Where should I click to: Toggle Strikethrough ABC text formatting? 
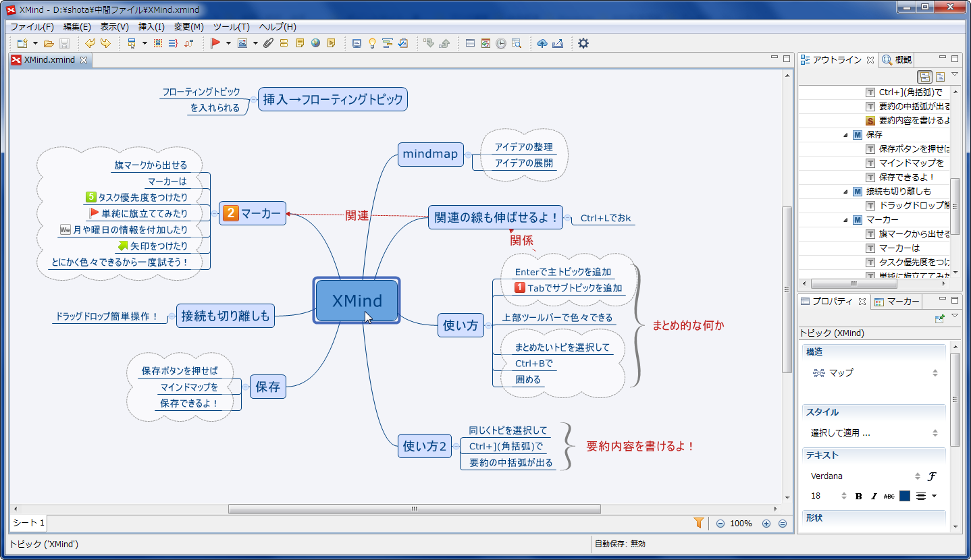(889, 496)
